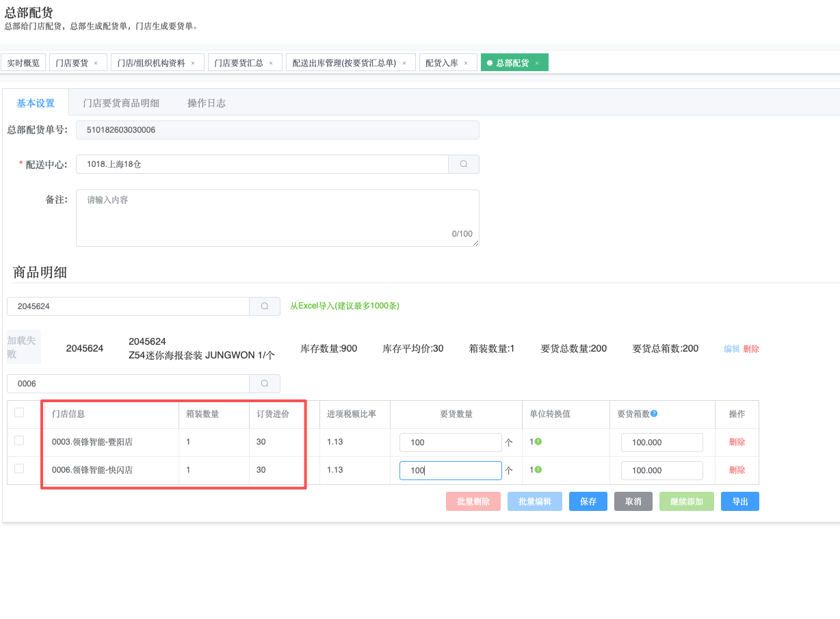840x619 pixels.
Task: Click green info icon in 0003 store row
Action: pyautogui.click(x=538, y=442)
